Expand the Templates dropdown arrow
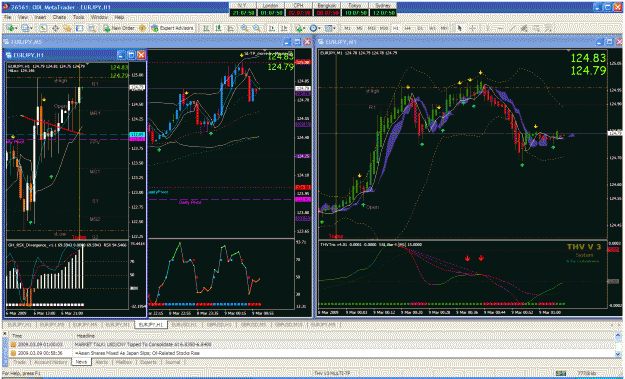This screenshot has height=379, width=625. coord(334,28)
